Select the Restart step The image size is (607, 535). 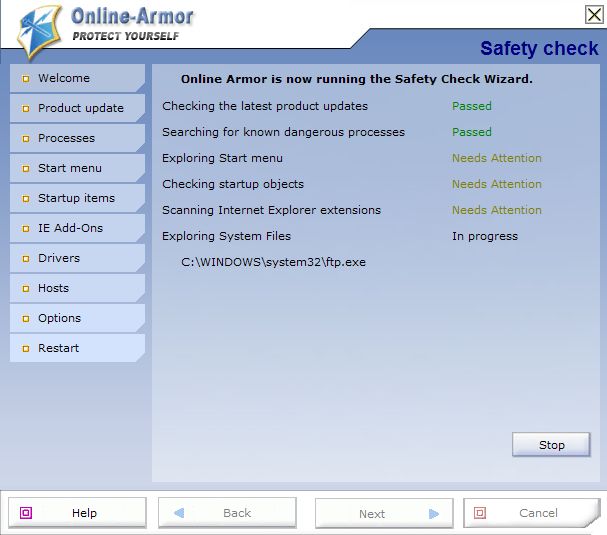[77, 348]
